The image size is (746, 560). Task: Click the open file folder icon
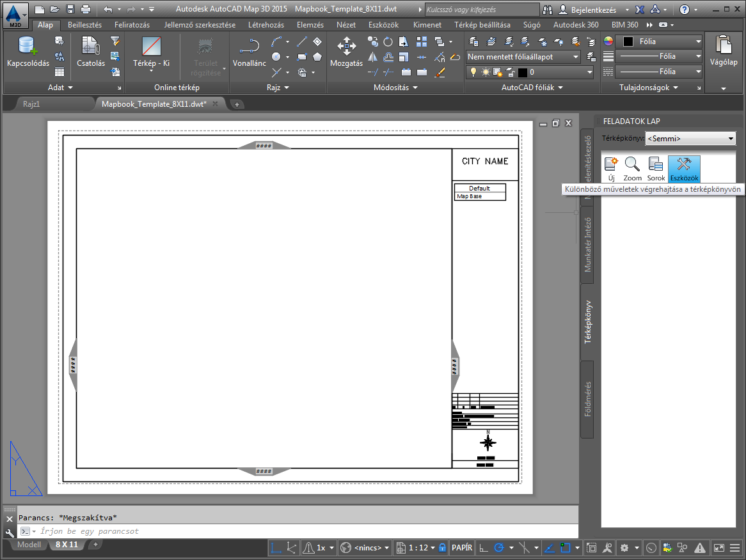pos(55,9)
